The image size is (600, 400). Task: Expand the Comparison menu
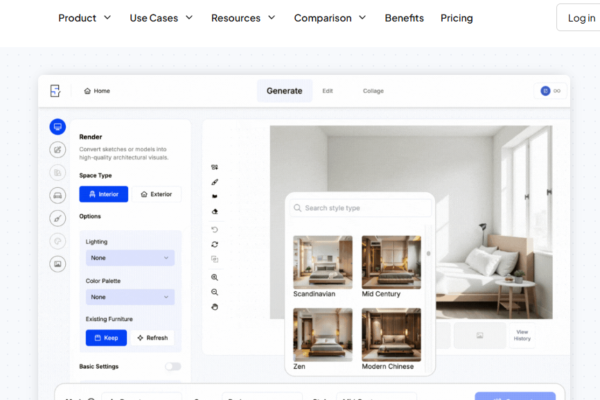click(330, 18)
